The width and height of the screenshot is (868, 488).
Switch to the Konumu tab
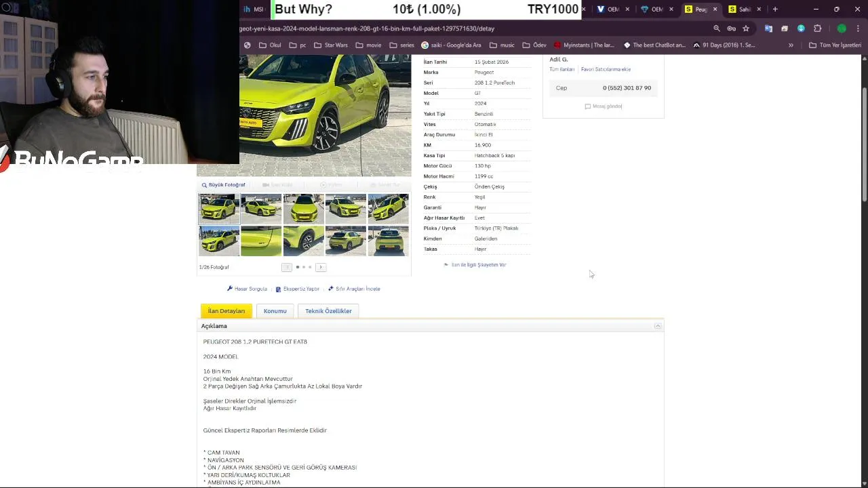point(275,311)
